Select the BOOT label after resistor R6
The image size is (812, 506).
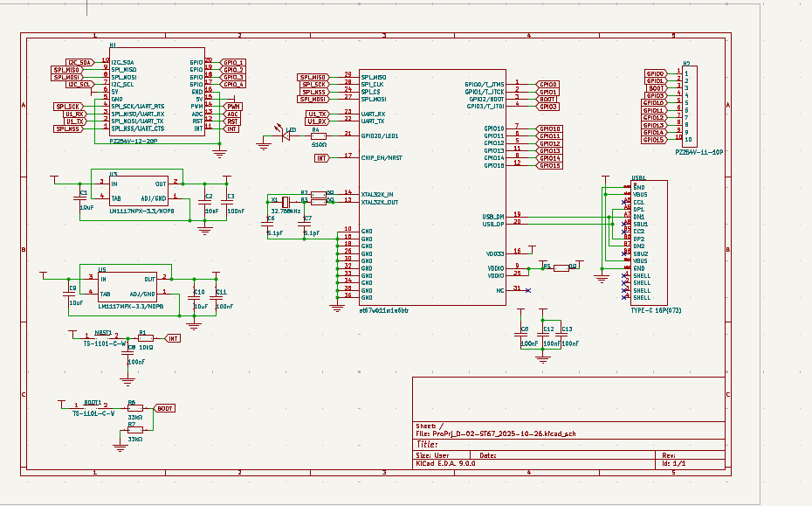click(x=164, y=408)
